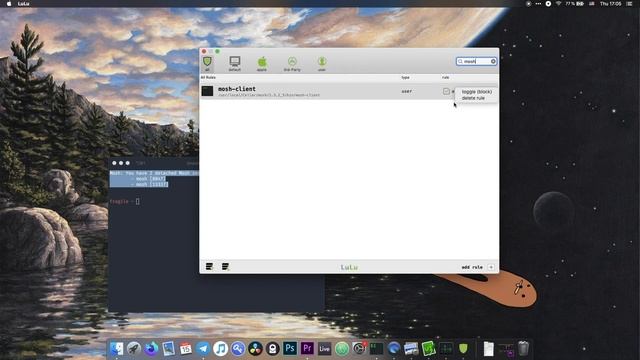Switch to the 'user' rules tab
This screenshot has height=360, width=640.
click(x=322, y=63)
